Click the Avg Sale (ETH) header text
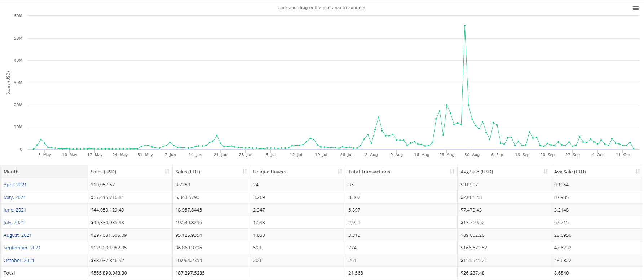The width and height of the screenshot is (644, 280). 570,172
